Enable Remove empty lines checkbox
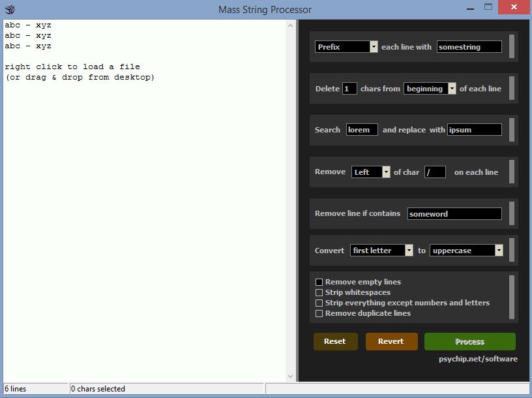This screenshot has height=398, width=532. tap(319, 283)
